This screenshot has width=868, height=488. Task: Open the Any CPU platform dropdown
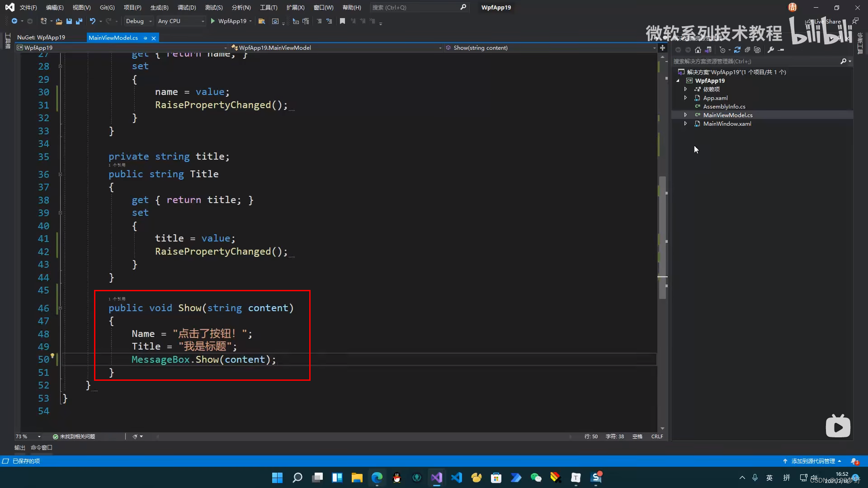181,21
